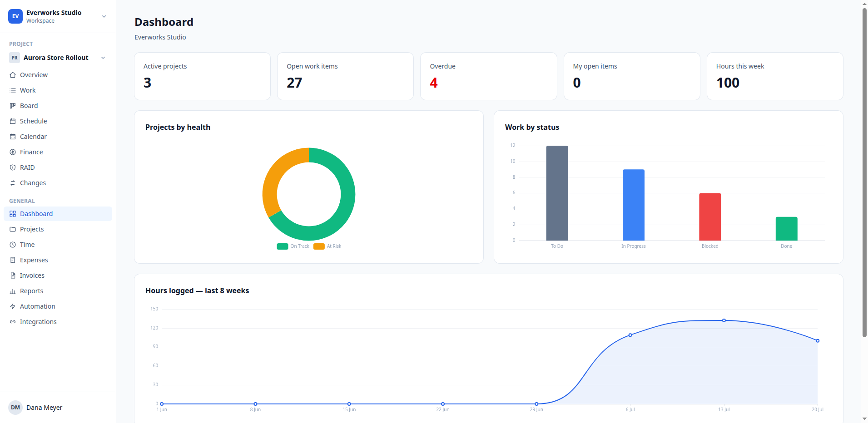Image resolution: width=868 pixels, height=423 pixels.
Task: Click the 20 Jul data point
Action: tap(818, 341)
